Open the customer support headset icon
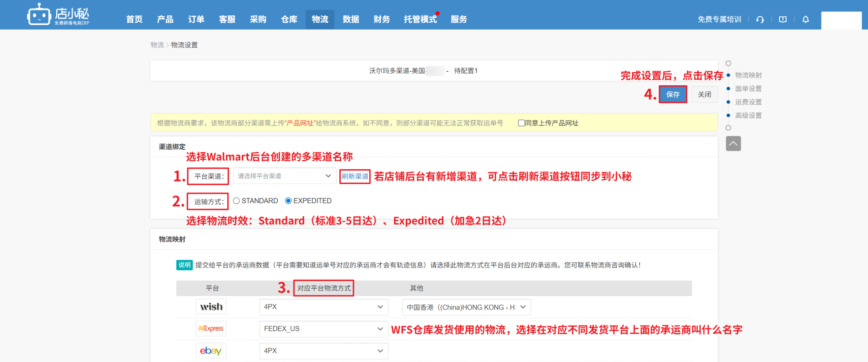The image size is (868, 362). coord(760,19)
